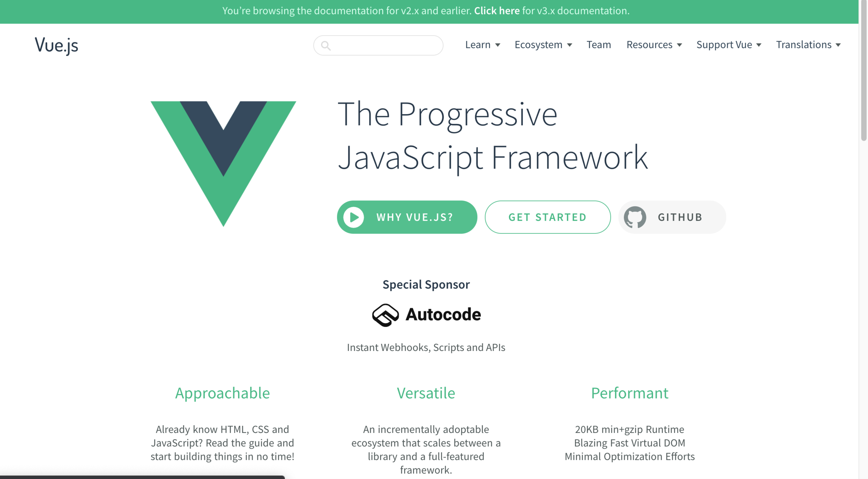Follow the Click here v3.x link

497,11
